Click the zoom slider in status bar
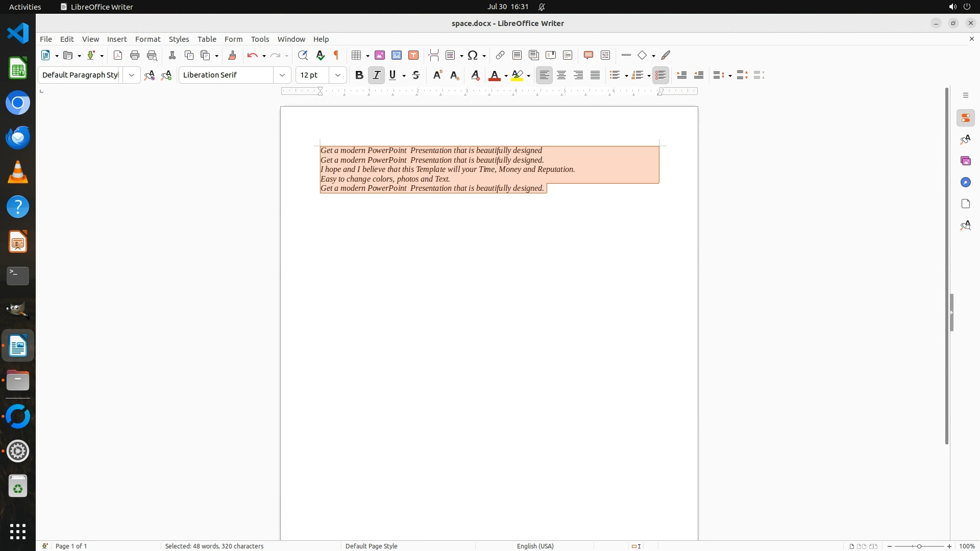Screen dimensions: 980x551 point(919,546)
